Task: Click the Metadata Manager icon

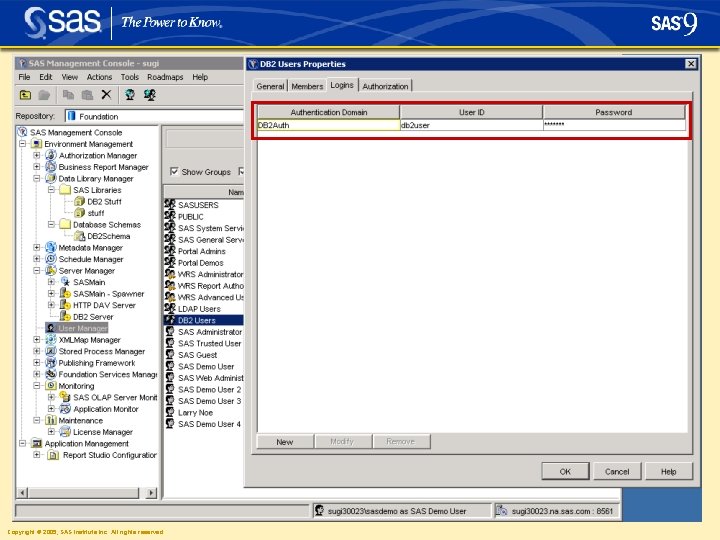Action: [x=51, y=248]
